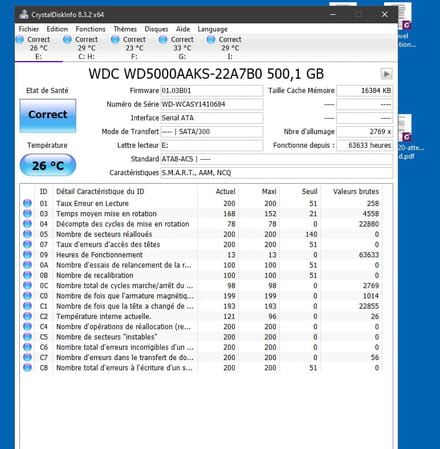This screenshot has height=449, width=440.
Task: Click the CrystalDiskInfo title bar icon
Action: point(24,14)
